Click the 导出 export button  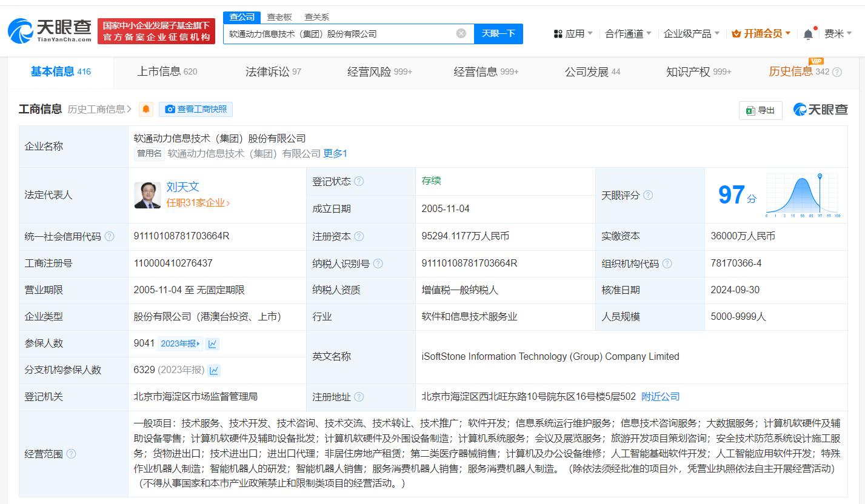760,110
